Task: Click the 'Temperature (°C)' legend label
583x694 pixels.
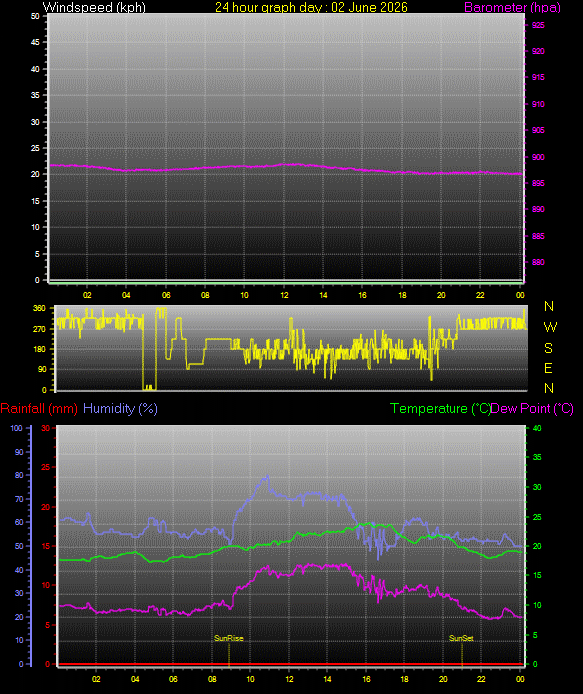Action: (x=440, y=408)
